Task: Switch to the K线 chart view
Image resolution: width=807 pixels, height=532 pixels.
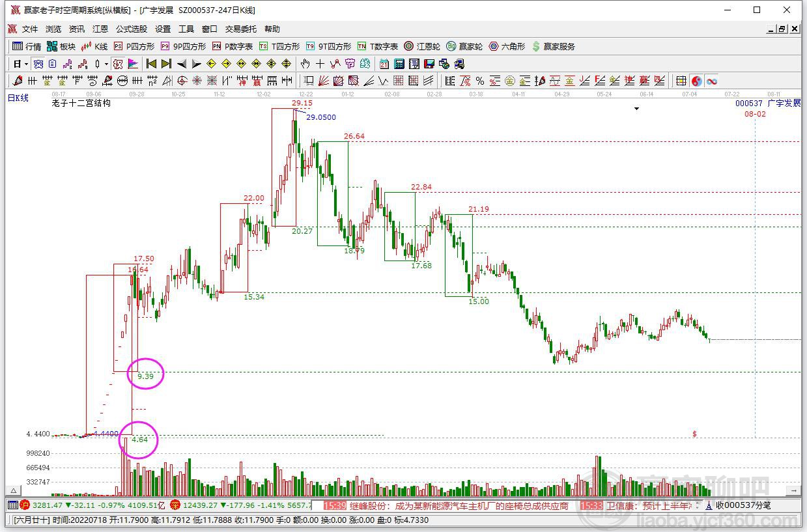Action: coord(94,46)
